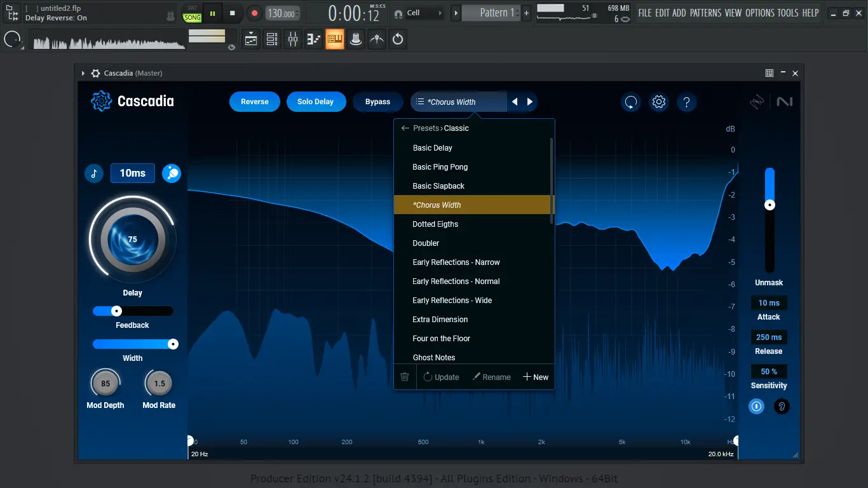Click Update in preset browser footer
Image resolution: width=868 pixels, height=488 pixels.
tap(441, 377)
